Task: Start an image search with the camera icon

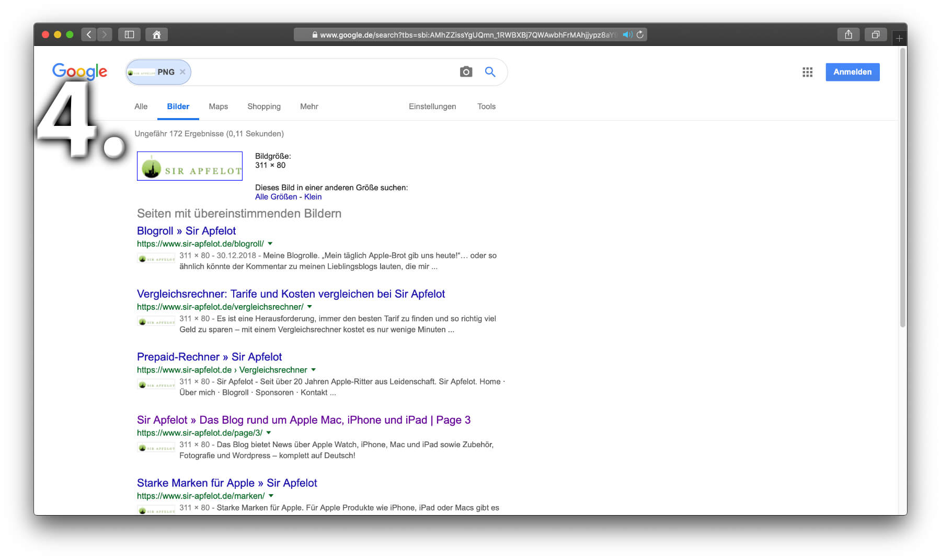Action: [466, 72]
